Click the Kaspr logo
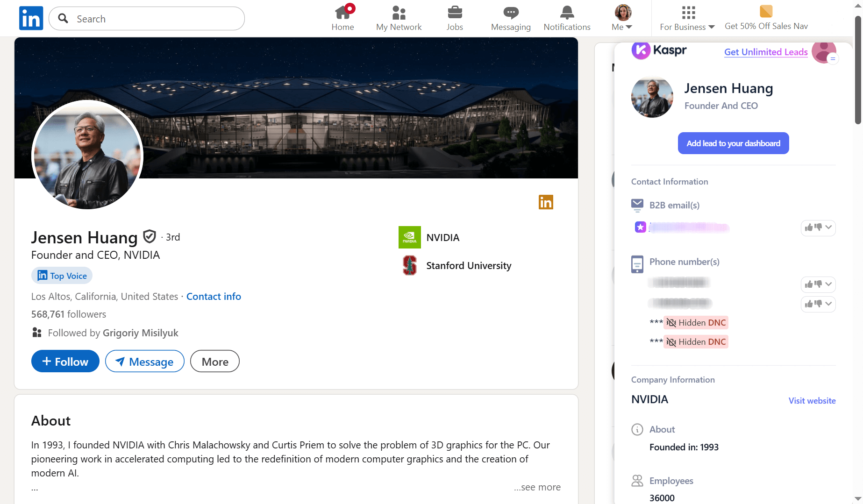Viewport: 863px width, 504px height. pyautogui.click(x=659, y=50)
